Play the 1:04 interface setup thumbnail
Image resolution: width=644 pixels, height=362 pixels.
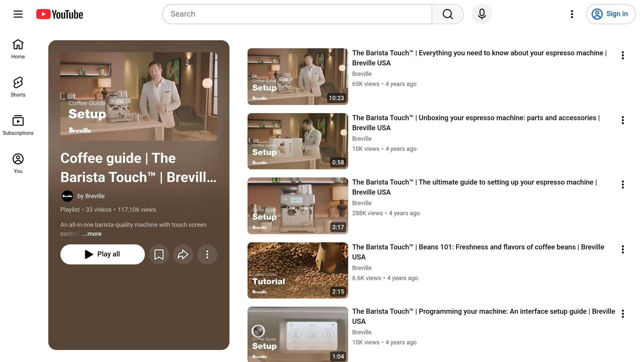(298, 334)
